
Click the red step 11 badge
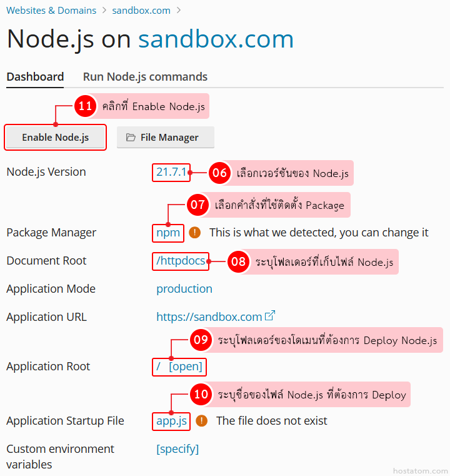[x=85, y=106]
